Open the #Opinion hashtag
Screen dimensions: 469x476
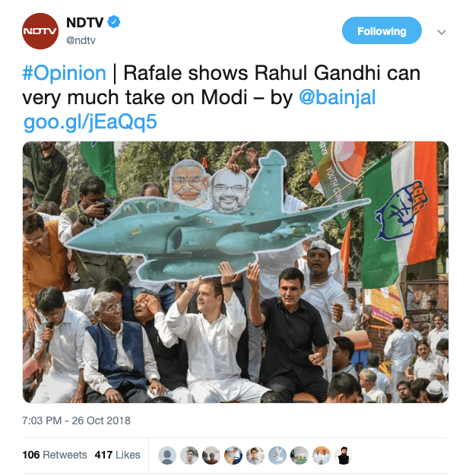64,73
